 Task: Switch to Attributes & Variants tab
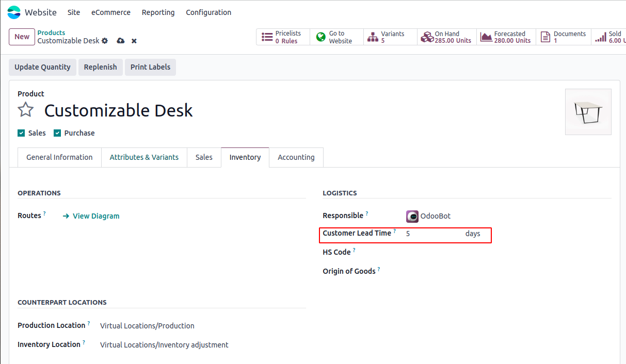(144, 157)
